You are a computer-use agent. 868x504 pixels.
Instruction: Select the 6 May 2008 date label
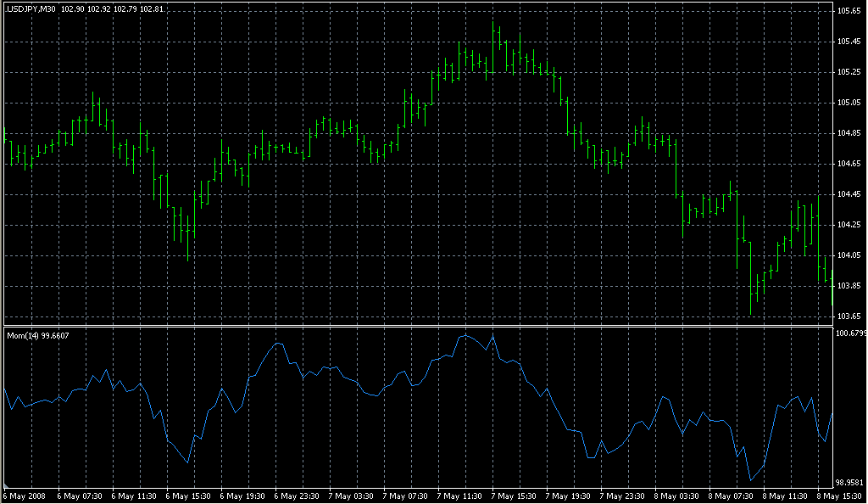[26, 496]
